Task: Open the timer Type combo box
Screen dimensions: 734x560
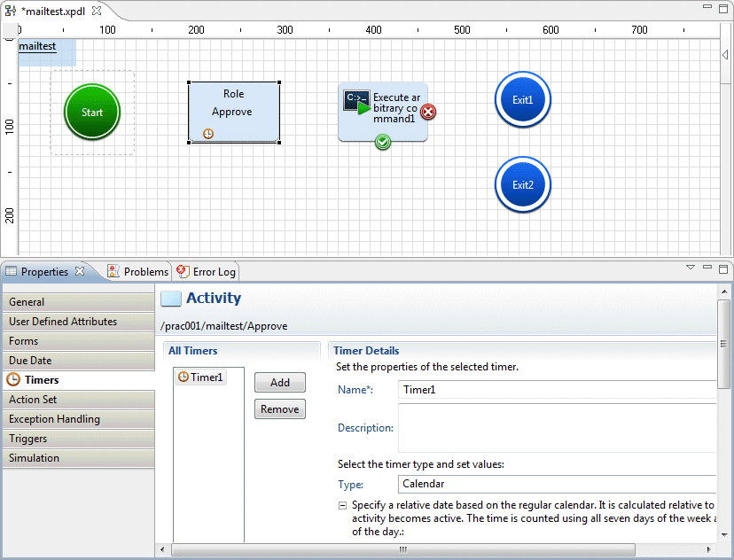Action: point(557,484)
